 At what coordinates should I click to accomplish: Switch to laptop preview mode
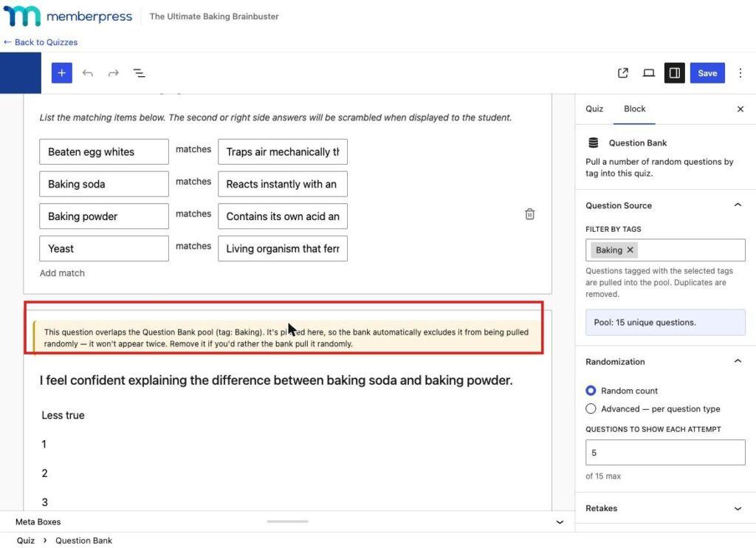[x=648, y=73]
